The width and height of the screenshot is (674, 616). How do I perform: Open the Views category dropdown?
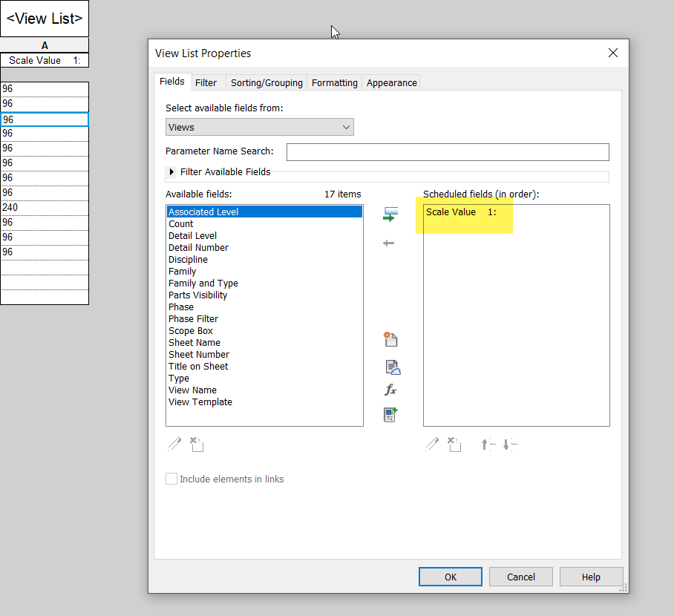pyautogui.click(x=259, y=127)
